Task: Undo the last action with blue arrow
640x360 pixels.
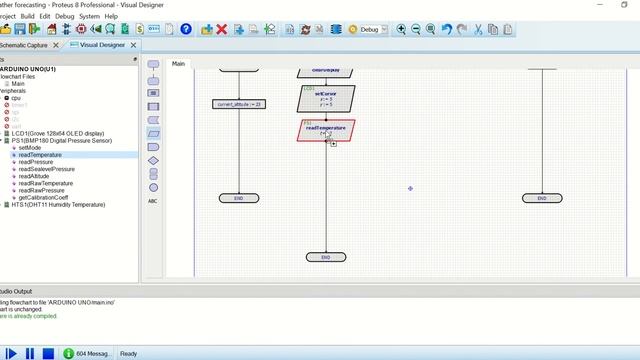Action: [447, 29]
